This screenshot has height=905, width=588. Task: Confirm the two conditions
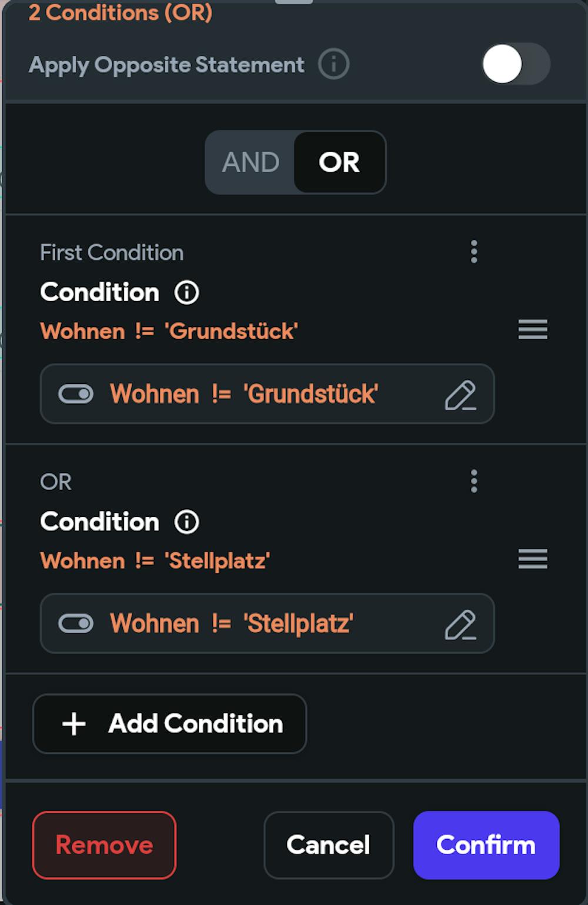486,844
